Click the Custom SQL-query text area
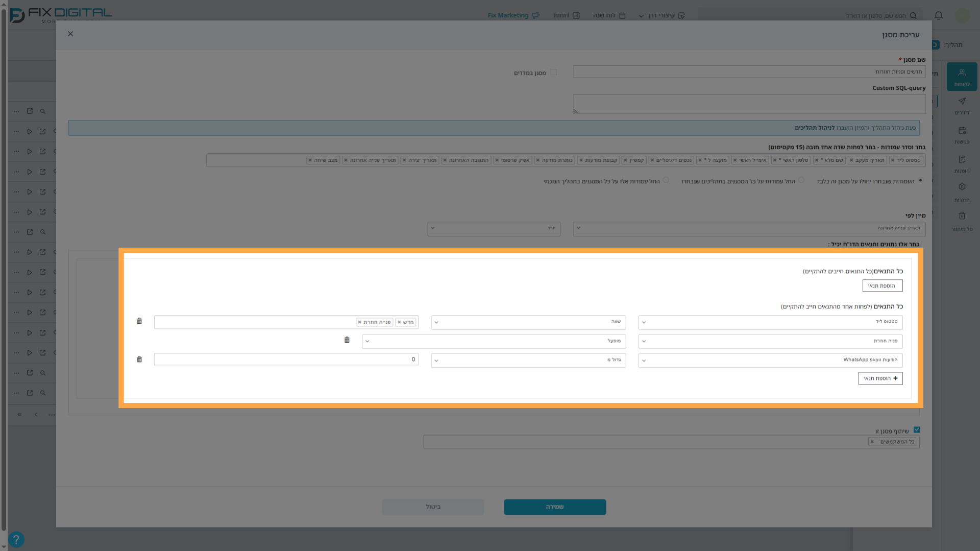The image size is (980, 551). (x=749, y=104)
